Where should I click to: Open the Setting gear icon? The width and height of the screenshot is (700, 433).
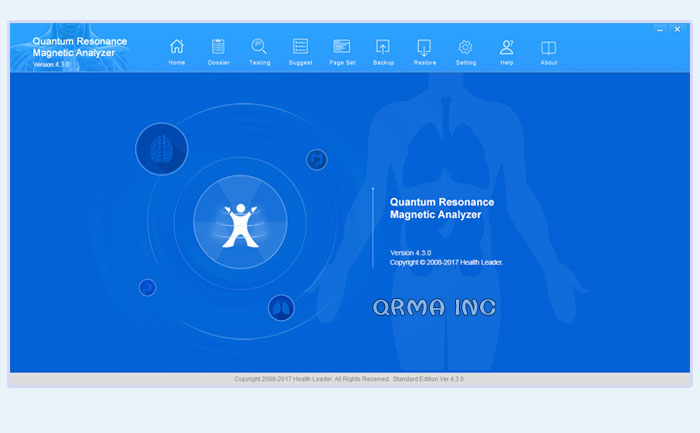click(x=465, y=47)
